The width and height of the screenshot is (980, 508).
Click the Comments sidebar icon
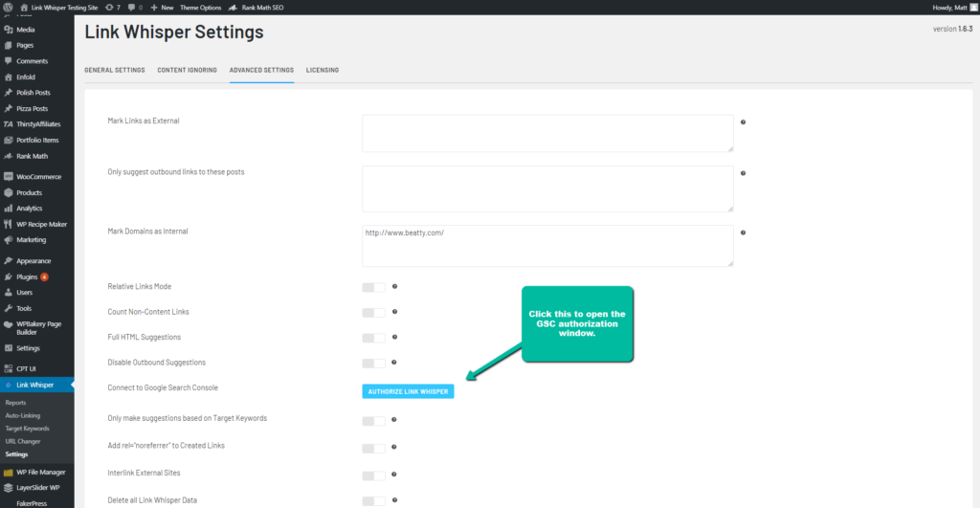[8, 61]
